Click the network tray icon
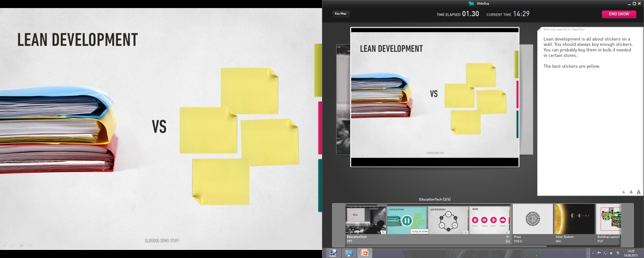The height and width of the screenshot is (258, 644). (605, 253)
